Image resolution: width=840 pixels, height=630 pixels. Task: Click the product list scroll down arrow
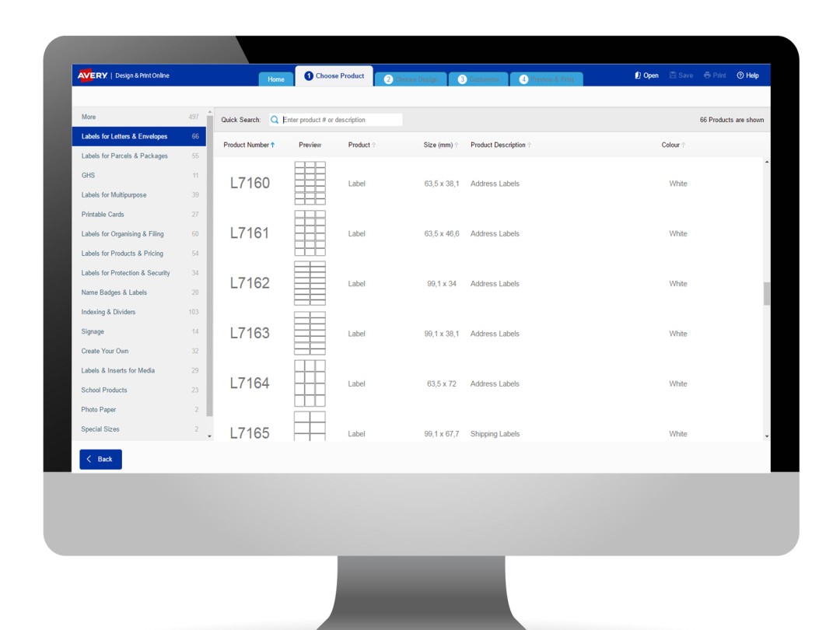[767, 436]
